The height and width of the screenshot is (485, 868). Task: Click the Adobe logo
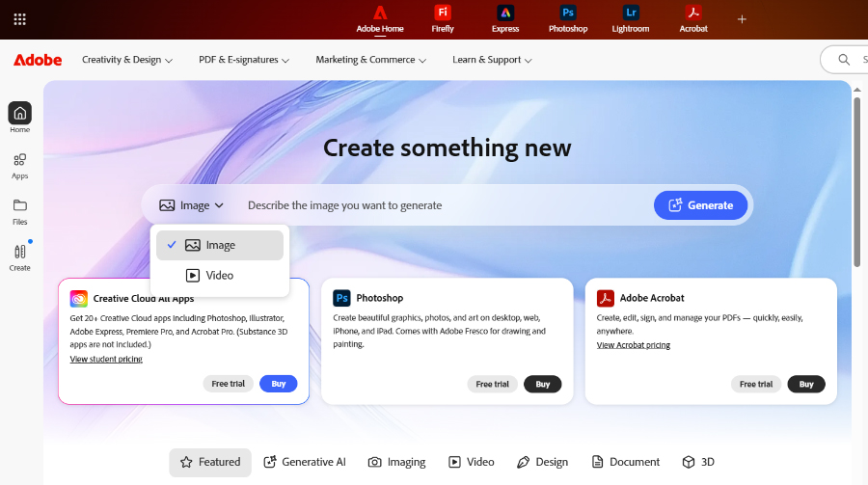click(x=38, y=60)
